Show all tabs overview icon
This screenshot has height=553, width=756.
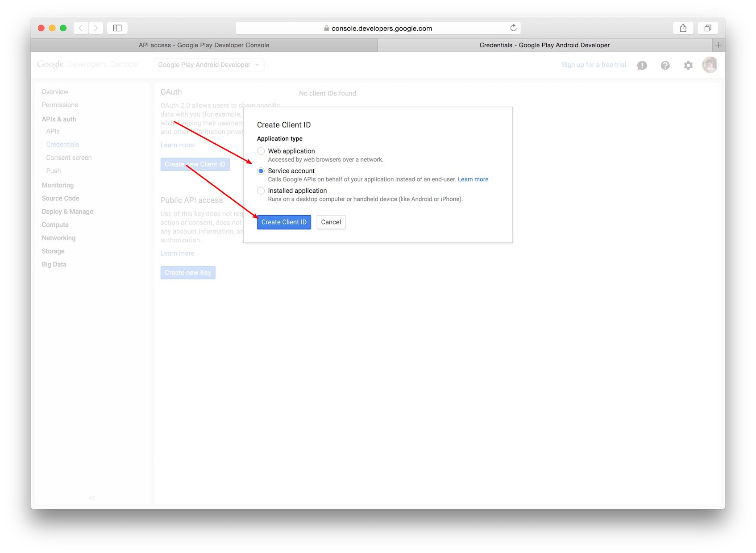708,28
